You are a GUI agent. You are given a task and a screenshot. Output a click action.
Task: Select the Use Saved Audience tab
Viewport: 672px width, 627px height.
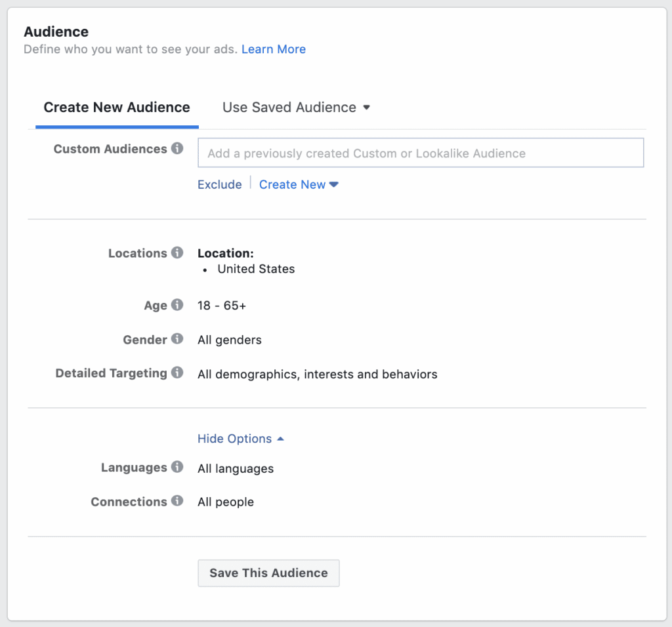[296, 107]
